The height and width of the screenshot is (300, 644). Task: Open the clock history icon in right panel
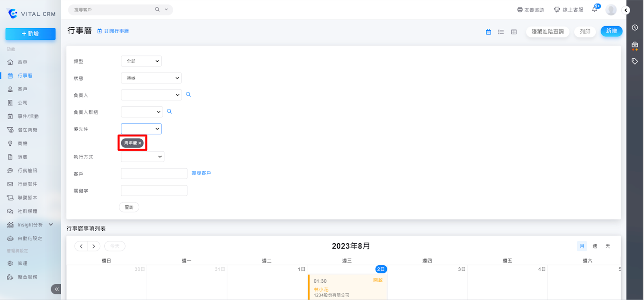pyautogui.click(x=635, y=28)
